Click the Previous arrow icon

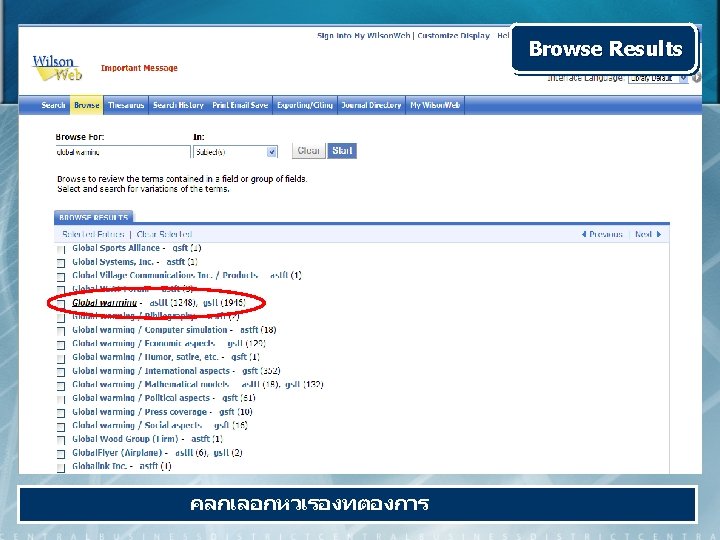pos(584,234)
